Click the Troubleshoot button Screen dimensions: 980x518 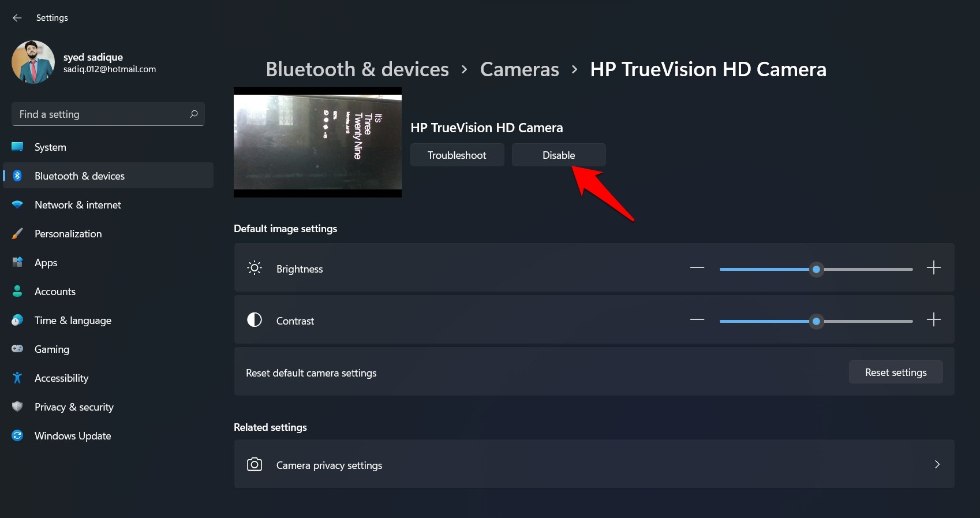(x=457, y=155)
